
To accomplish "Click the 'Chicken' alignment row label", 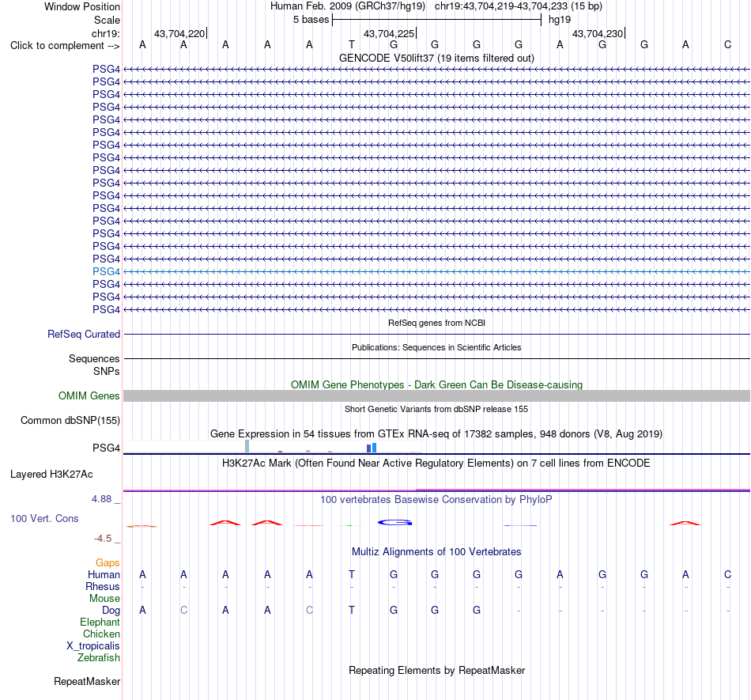I will (101, 634).
